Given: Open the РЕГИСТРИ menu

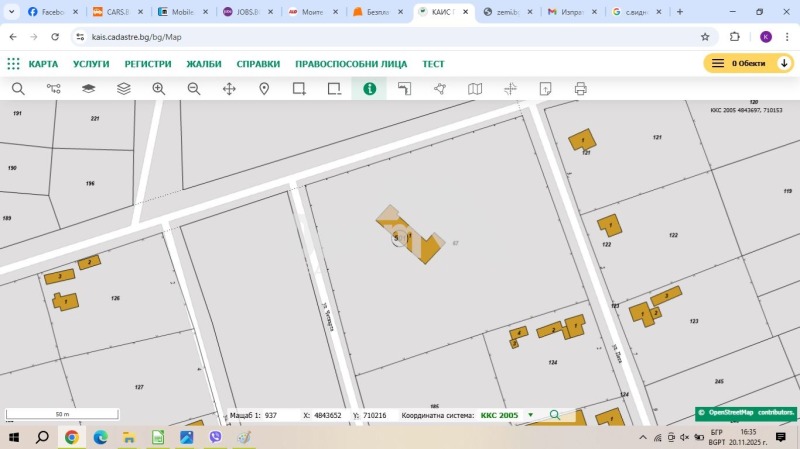Looking at the screenshot, I should (x=148, y=64).
